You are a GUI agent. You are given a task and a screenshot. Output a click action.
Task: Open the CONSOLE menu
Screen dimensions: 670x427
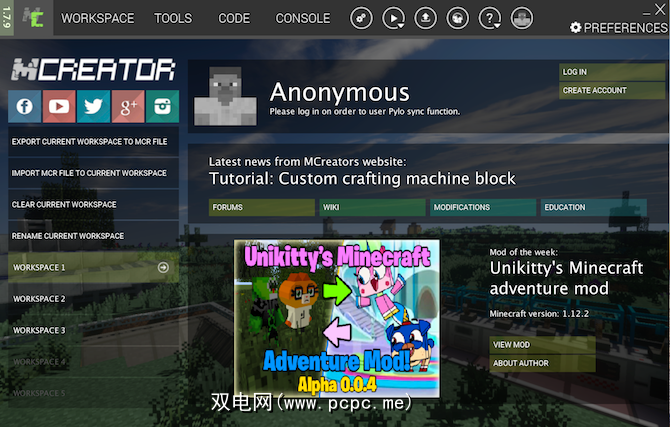coord(303,18)
